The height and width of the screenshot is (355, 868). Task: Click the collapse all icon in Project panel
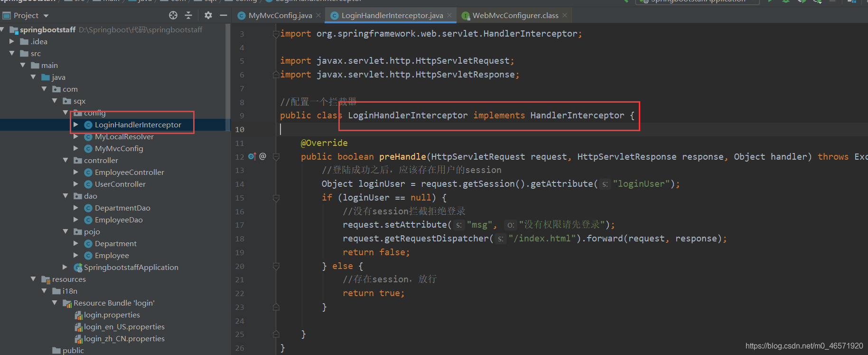(x=188, y=15)
